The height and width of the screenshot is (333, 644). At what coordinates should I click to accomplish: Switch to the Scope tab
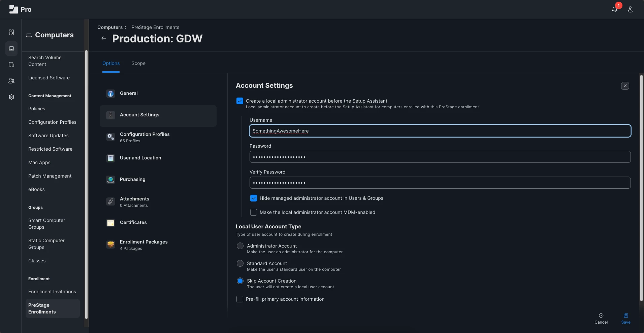138,63
